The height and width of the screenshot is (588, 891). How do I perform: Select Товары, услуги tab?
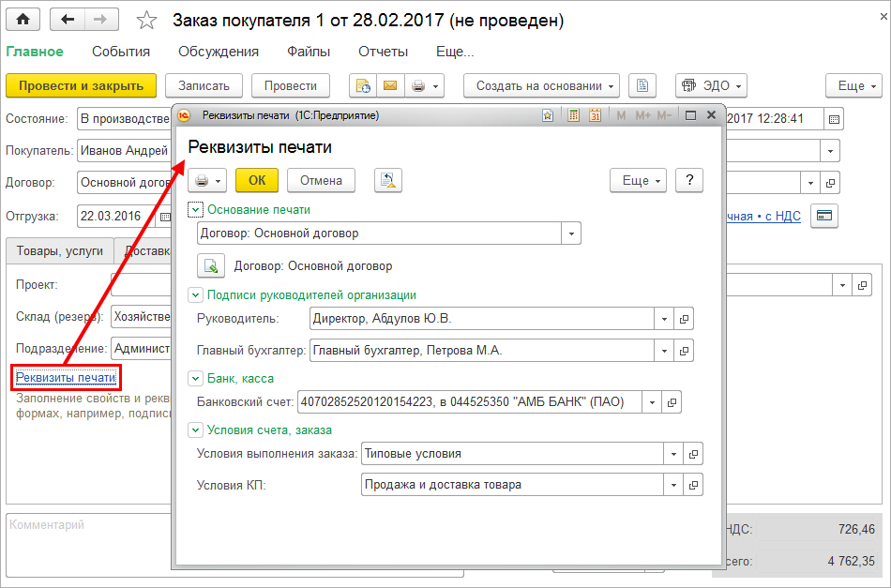60,251
